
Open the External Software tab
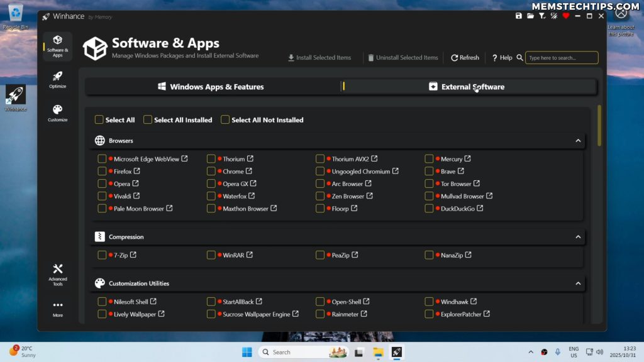point(467,86)
